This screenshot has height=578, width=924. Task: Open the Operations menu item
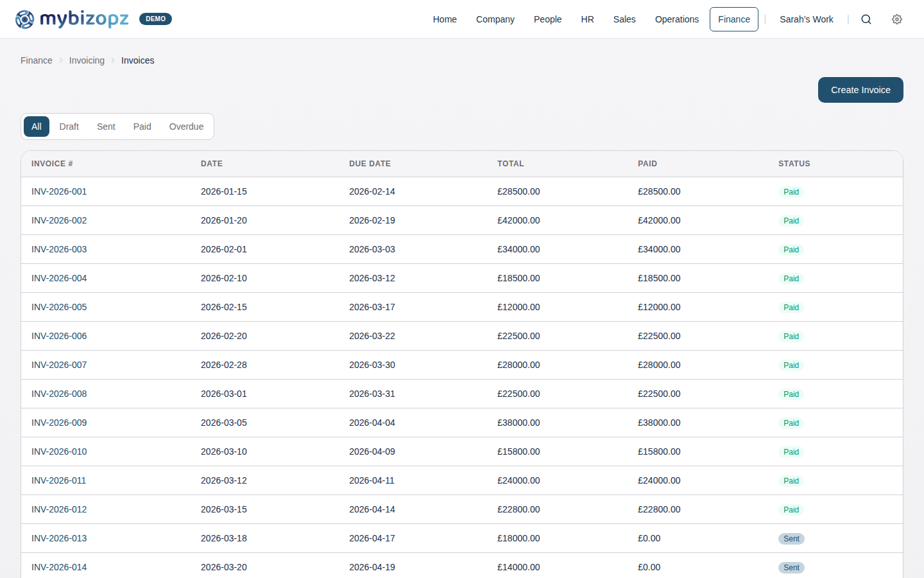point(676,19)
